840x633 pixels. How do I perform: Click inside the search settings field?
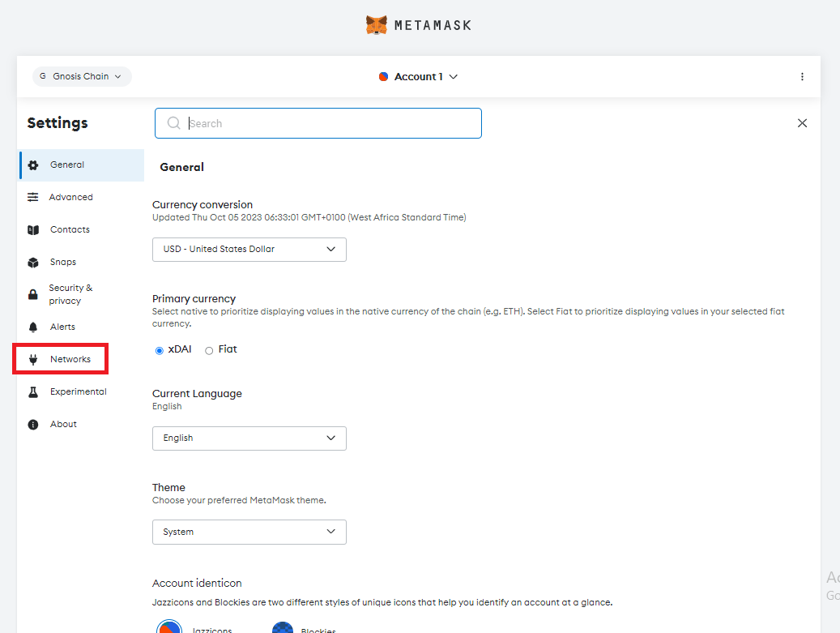(318, 123)
